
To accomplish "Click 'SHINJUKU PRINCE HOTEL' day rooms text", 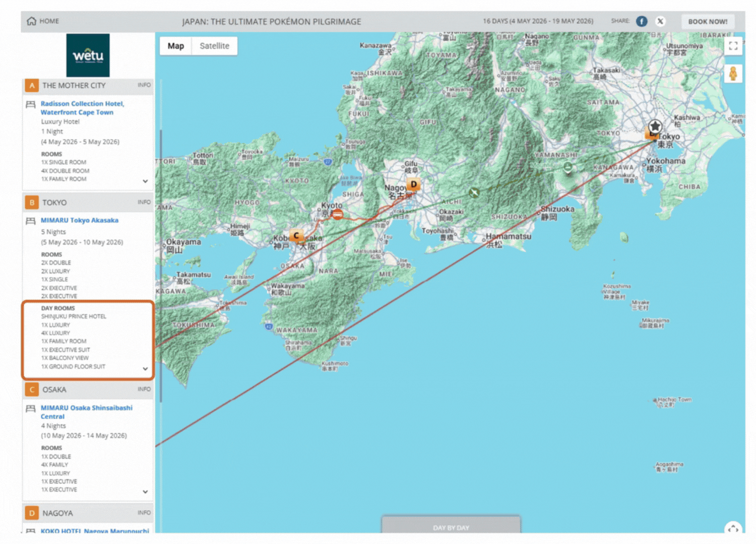I will (74, 316).
